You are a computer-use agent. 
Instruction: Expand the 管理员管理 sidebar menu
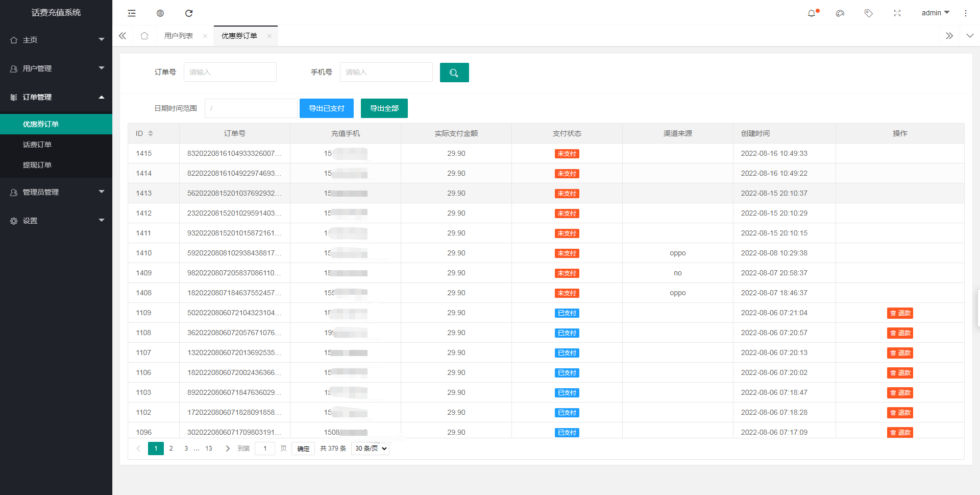coord(56,192)
